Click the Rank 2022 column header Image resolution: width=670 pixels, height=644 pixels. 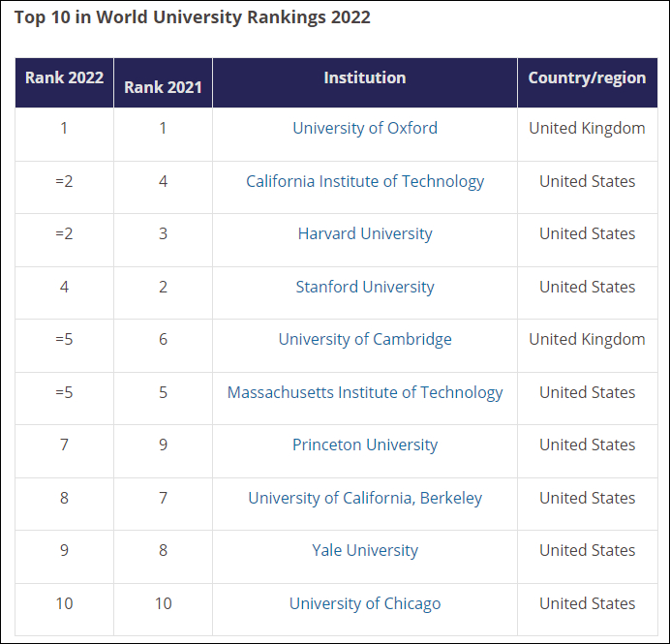point(64,78)
